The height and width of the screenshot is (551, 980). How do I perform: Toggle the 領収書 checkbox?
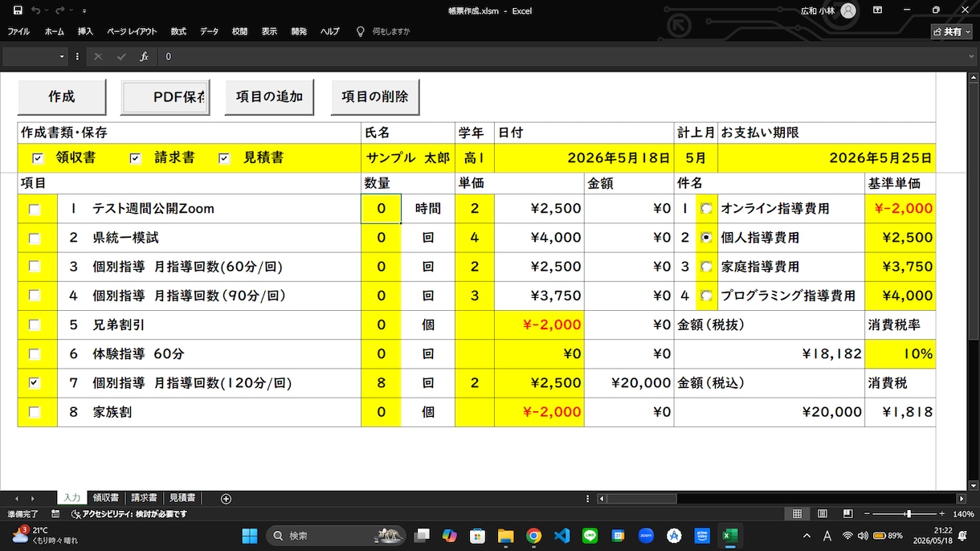38,158
